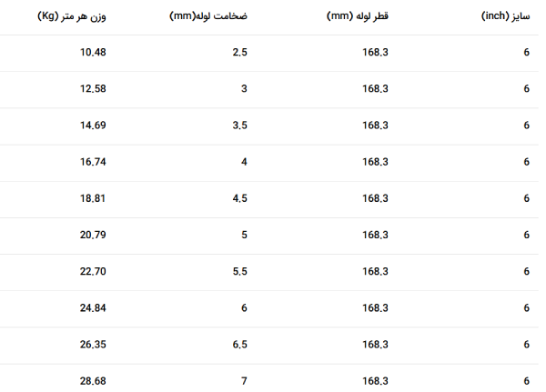Click the diameter 168.3 in the 10.48 row
Viewport: 546px width, 392px height.
(x=375, y=52)
